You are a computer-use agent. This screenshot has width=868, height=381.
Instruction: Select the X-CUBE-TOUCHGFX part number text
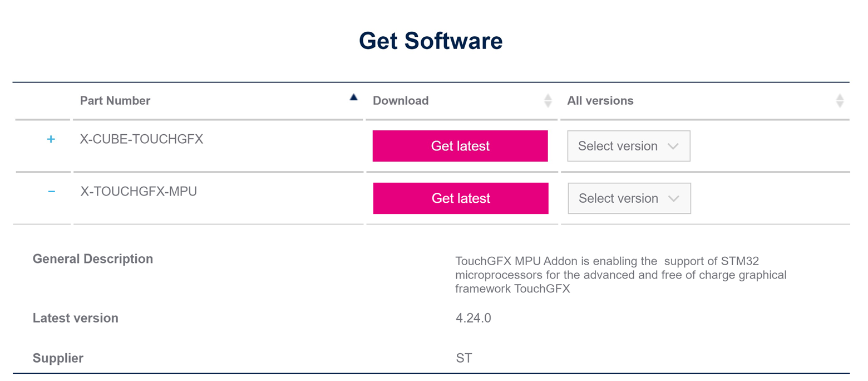coord(142,139)
